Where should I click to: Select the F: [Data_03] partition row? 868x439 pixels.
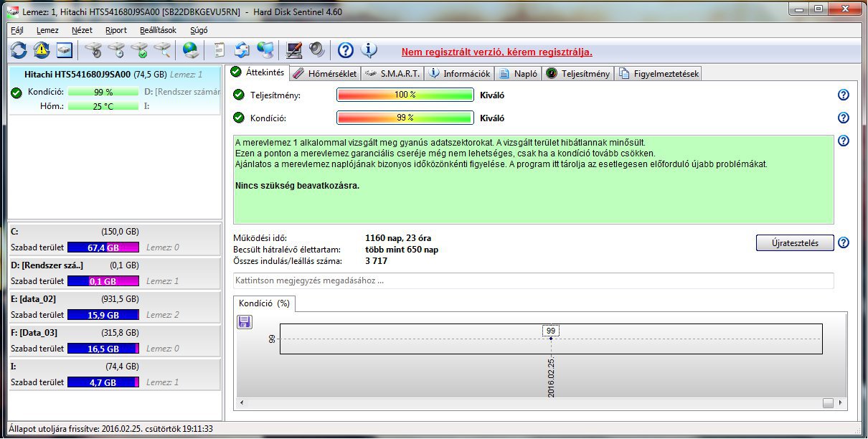tap(113, 341)
